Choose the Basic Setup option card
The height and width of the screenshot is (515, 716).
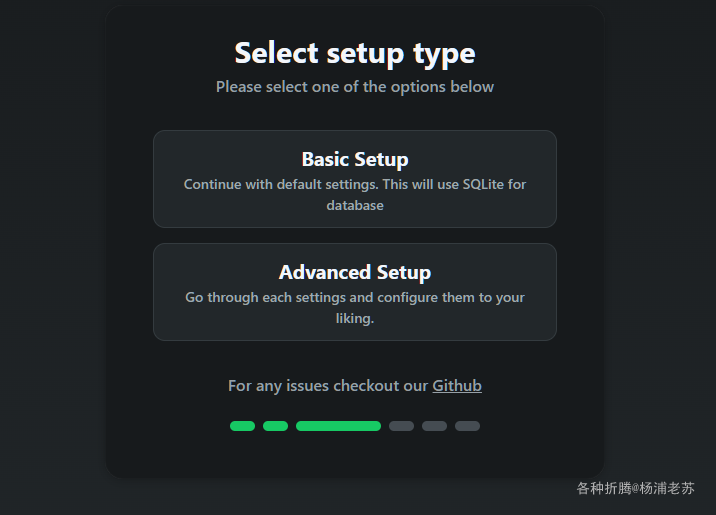click(x=355, y=179)
